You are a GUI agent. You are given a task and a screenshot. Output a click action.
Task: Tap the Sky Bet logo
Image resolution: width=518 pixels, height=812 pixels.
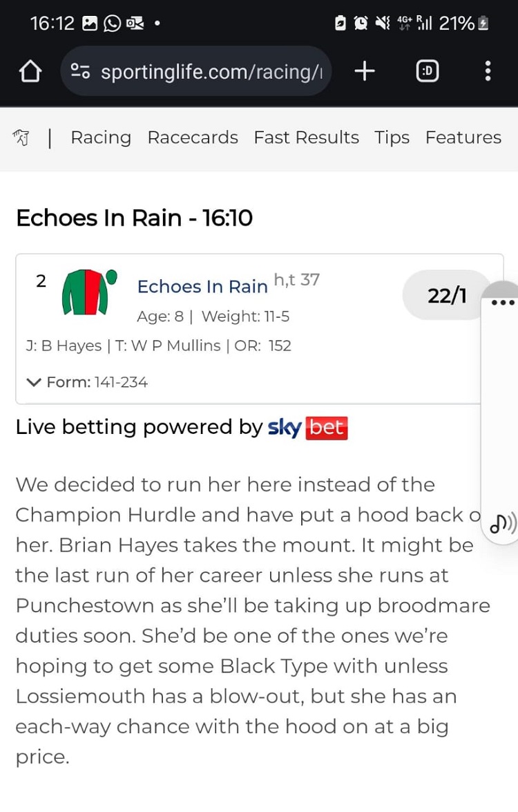coord(307,428)
